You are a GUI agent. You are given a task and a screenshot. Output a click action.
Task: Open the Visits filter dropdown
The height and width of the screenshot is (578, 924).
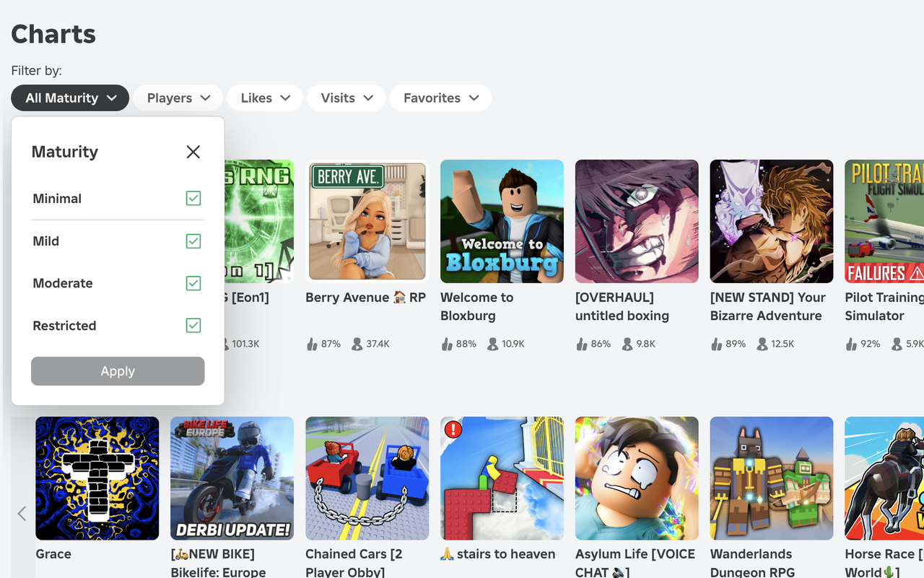346,98
